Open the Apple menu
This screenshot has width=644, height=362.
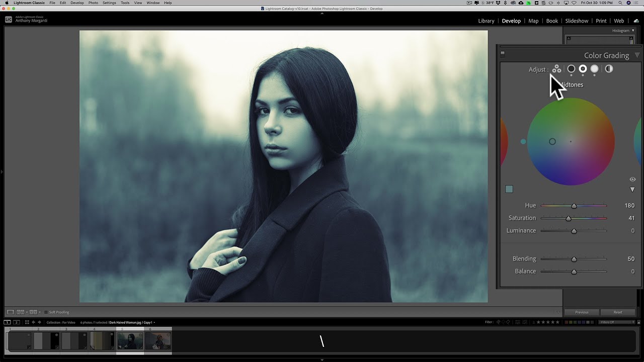click(x=7, y=3)
